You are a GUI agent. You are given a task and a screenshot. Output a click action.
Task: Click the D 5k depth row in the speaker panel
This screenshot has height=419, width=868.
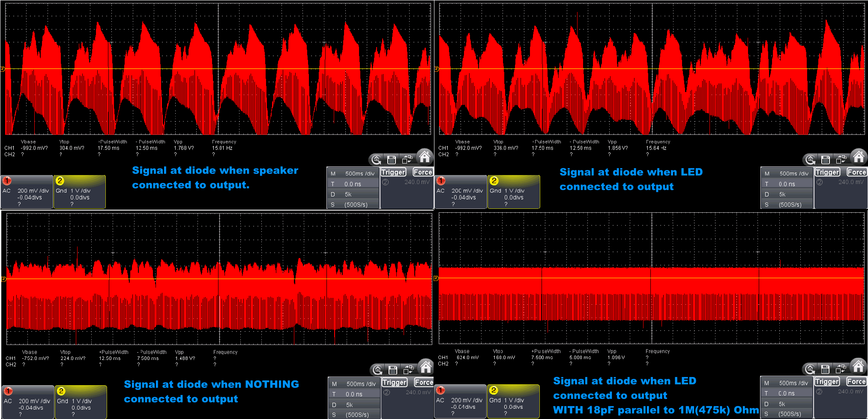click(353, 194)
